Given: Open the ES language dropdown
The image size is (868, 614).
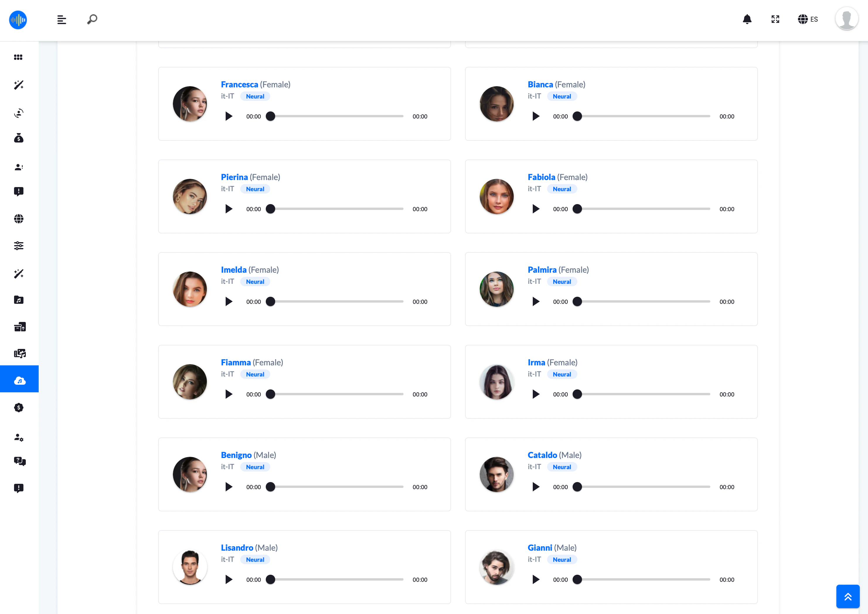Looking at the screenshot, I should pyautogui.click(x=808, y=19).
